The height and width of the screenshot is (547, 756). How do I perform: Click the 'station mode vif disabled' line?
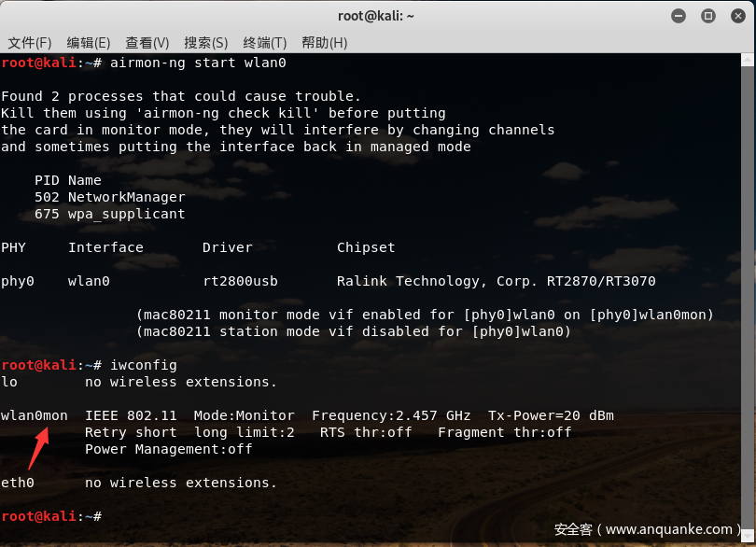coord(354,332)
